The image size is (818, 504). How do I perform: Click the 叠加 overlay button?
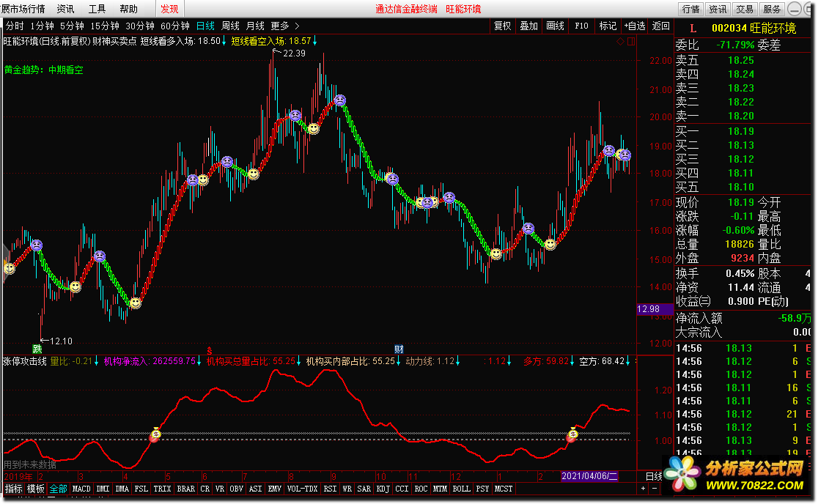click(x=529, y=26)
